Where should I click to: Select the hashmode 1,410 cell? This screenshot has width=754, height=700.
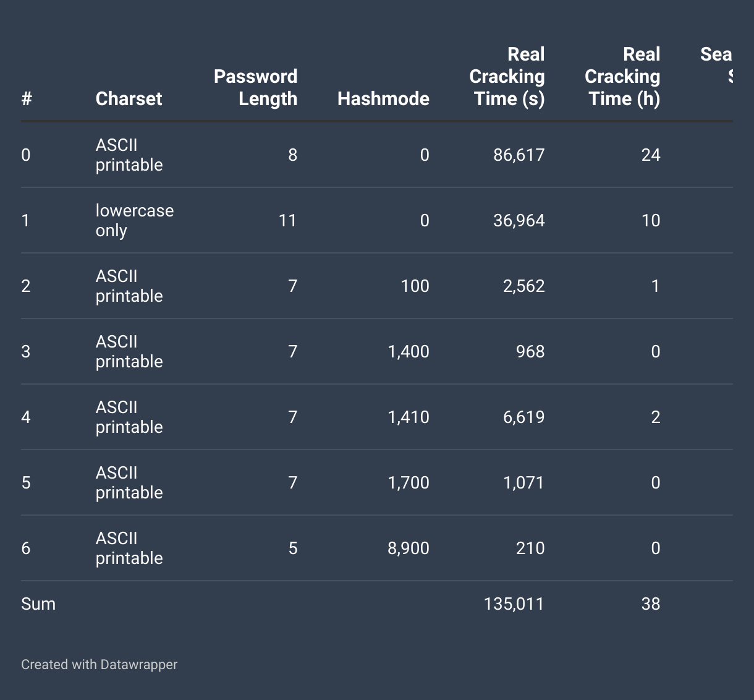tap(408, 417)
